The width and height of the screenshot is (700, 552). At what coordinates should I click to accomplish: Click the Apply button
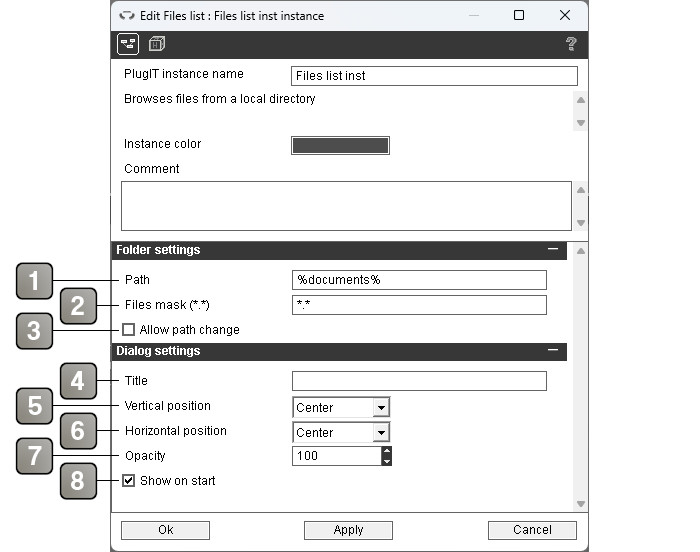click(348, 530)
